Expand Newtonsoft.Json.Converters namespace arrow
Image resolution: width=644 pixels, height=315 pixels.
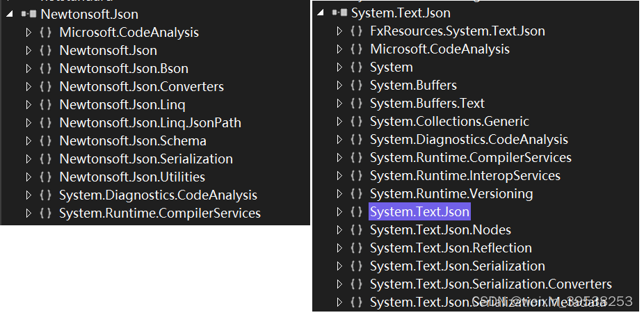(x=29, y=87)
